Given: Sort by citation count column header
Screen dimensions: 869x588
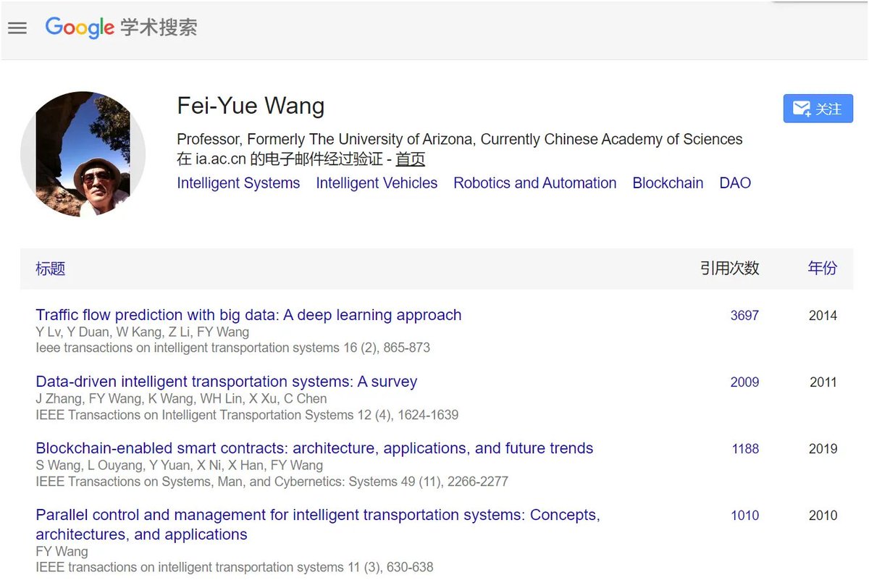Looking at the screenshot, I should pos(729,268).
